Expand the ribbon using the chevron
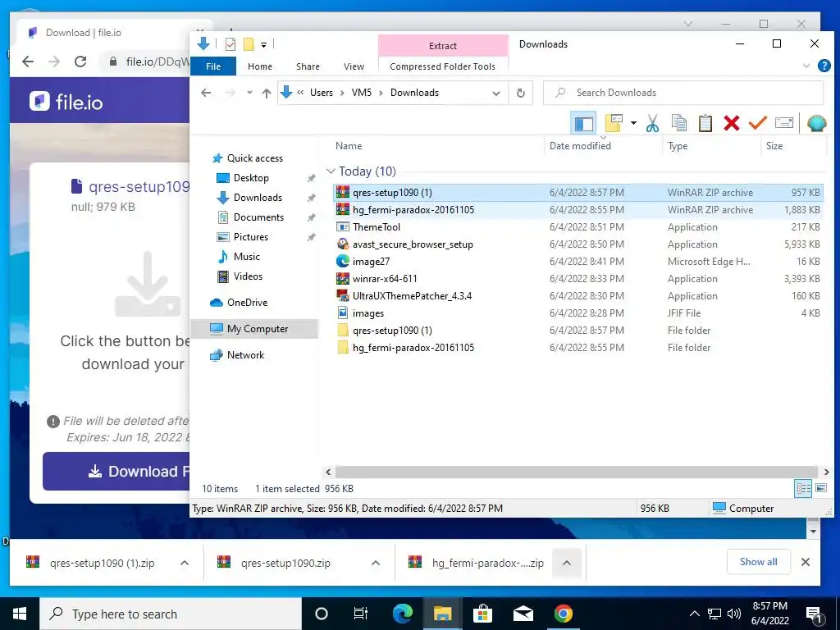 pos(806,66)
